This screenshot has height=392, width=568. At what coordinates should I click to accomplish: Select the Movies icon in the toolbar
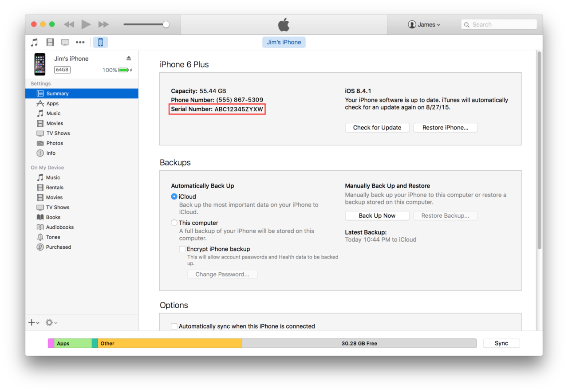click(50, 42)
